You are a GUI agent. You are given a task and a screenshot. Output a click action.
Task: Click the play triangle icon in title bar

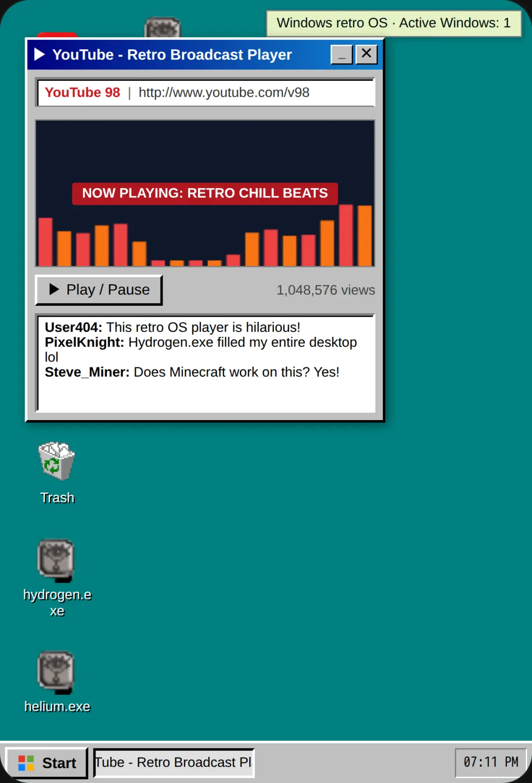pos(39,54)
